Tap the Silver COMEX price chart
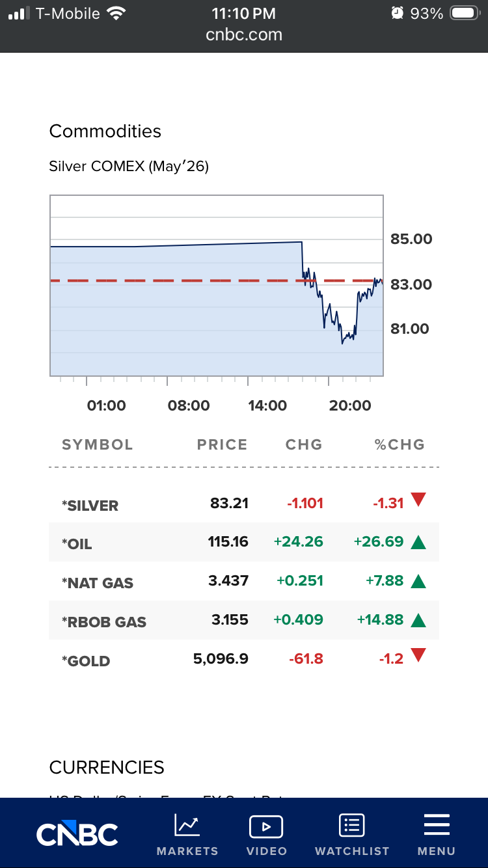488x868 pixels. point(216,286)
